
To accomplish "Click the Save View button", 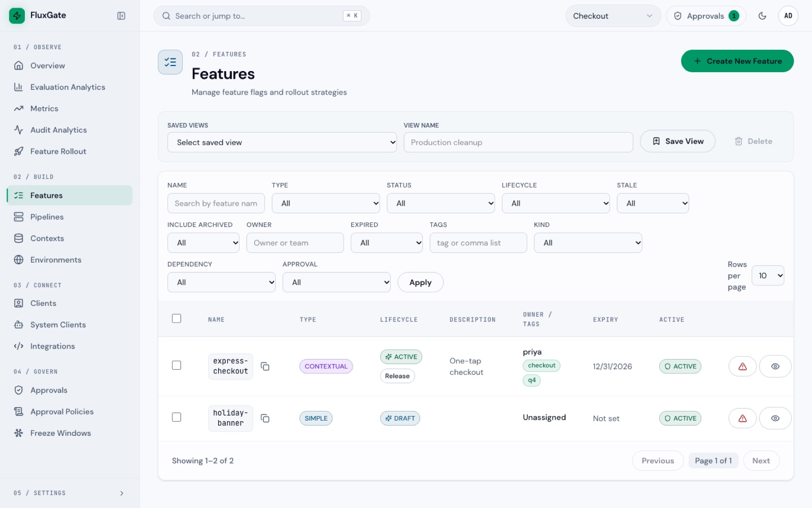I will tap(678, 141).
